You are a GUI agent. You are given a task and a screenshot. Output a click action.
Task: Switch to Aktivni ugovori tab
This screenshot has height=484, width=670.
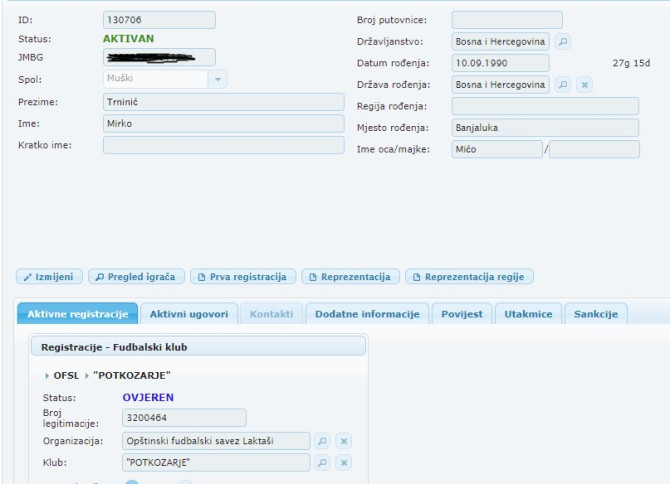pos(189,314)
